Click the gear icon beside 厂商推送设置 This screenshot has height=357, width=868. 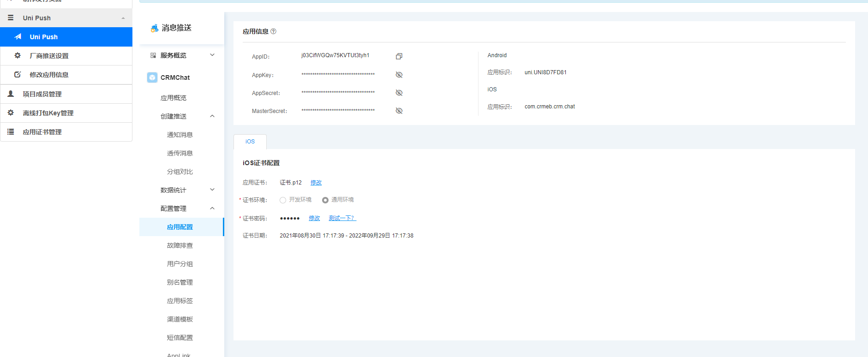tap(18, 55)
